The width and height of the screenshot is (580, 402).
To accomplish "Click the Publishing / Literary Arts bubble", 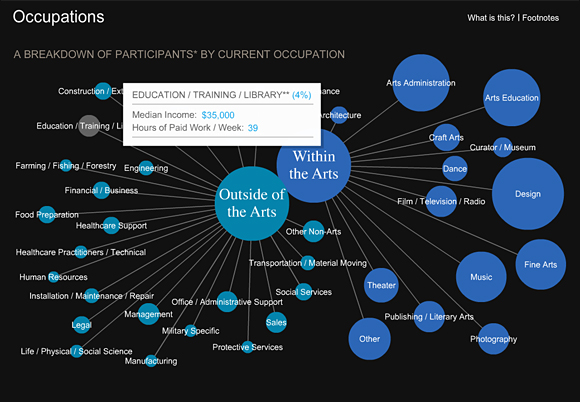I will 429,317.
